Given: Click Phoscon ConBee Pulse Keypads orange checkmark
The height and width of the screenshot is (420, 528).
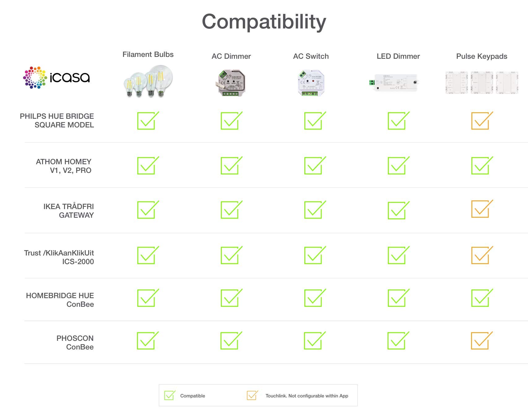Looking at the screenshot, I should click(x=481, y=341).
